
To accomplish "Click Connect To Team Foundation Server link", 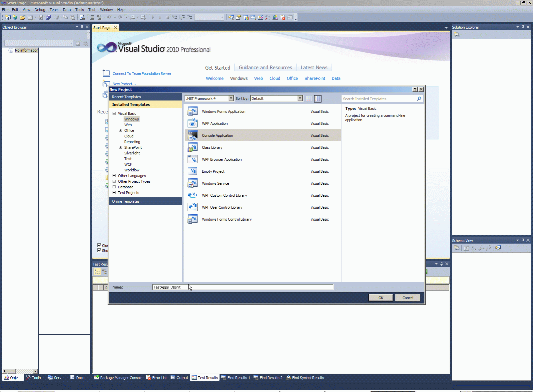I will (x=142, y=74).
